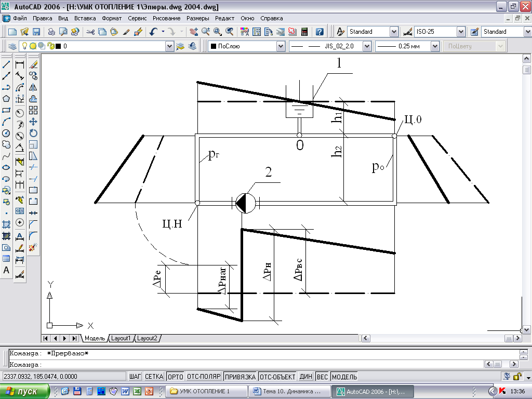Activate the Pan realtime hand tool
The height and width of the screenshot is (399, 532).
(x=194, y=32)
